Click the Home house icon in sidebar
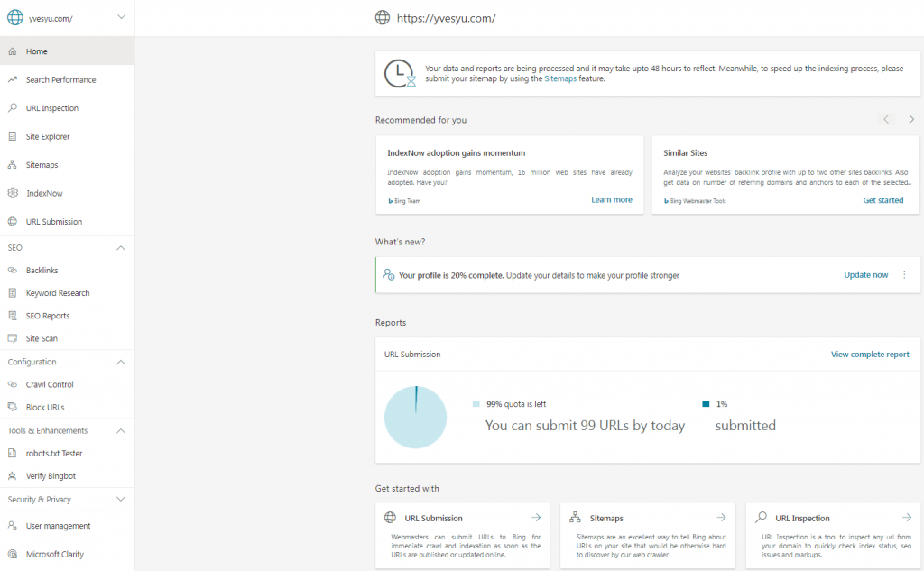Screen dimensions: 924x571 tap(13, 51)
